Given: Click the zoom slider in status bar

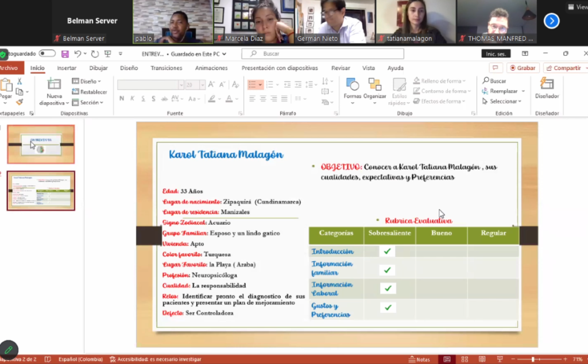Looking at the screenshot, I should click(533, 359).
